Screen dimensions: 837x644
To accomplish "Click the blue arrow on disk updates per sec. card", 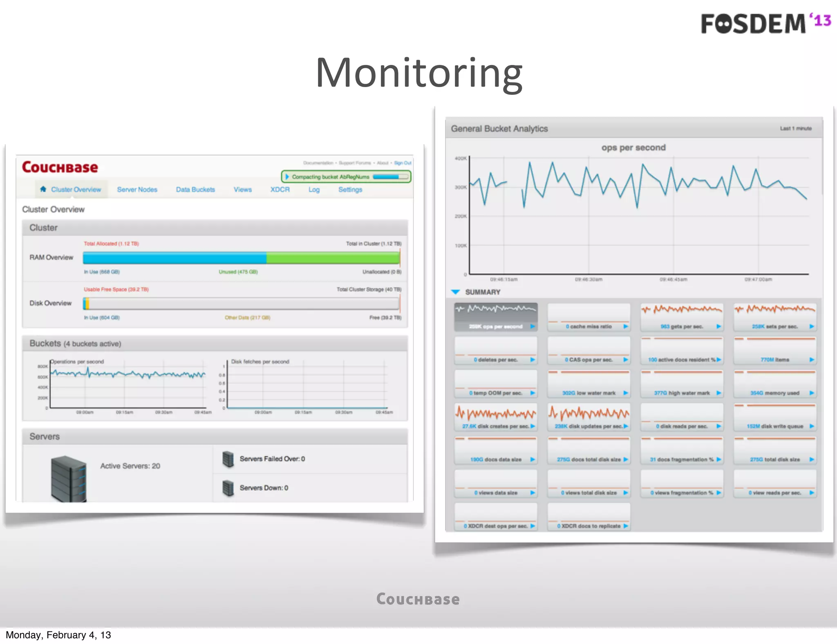I will tap(626, 426).
